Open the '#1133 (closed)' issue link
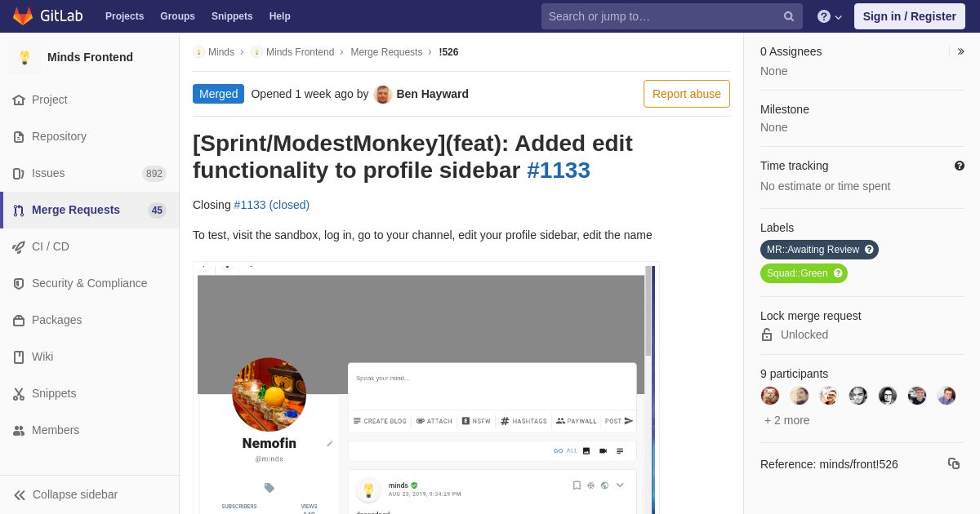The image size is (980, 514). click(272, 205)
